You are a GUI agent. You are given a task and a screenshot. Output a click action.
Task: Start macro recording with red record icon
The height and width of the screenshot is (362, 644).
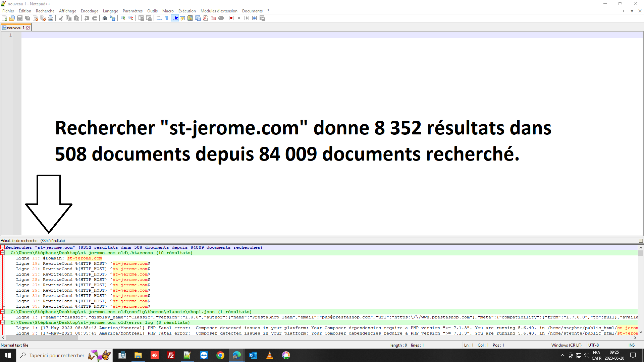pos(231,18)
